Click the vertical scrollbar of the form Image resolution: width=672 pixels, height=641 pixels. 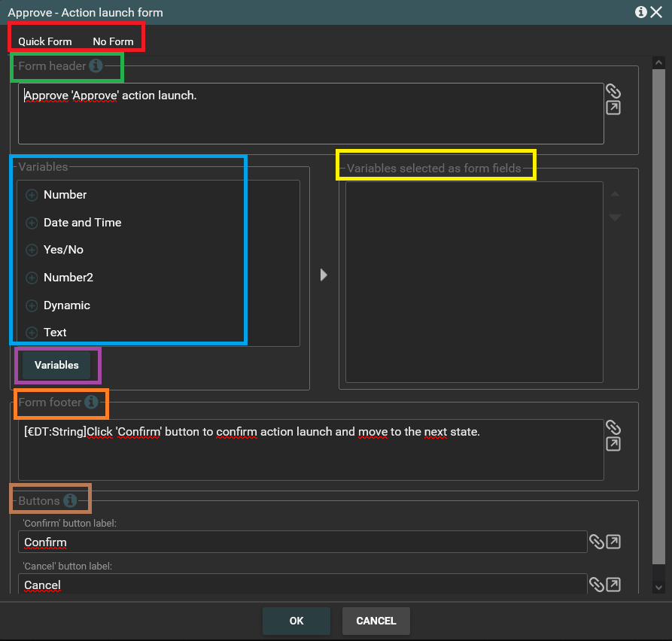658,316
